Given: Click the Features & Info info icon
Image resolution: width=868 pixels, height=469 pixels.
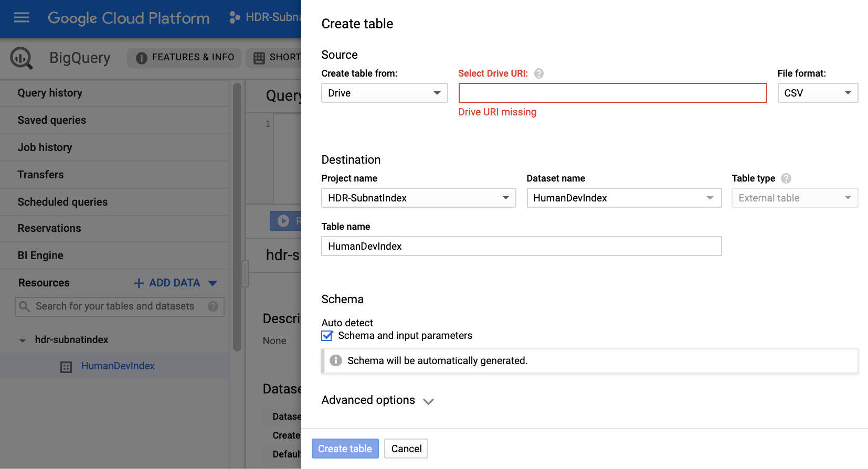Looking at the screenshot, I should point(141,58).
